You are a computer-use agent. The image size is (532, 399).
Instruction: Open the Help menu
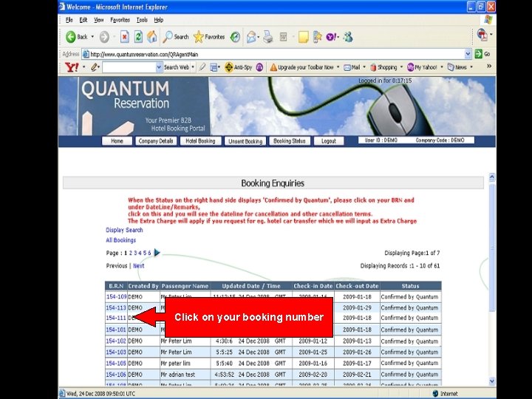point(158,20)
